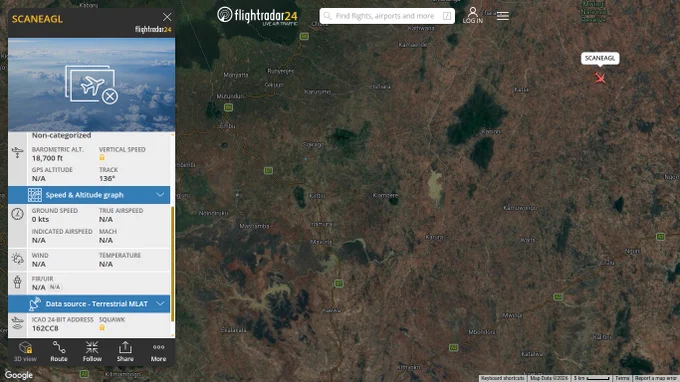Click Report a map error link
The width and height of the screenshot is (680, 382).
pyautogui.click(x=656, y=379)
